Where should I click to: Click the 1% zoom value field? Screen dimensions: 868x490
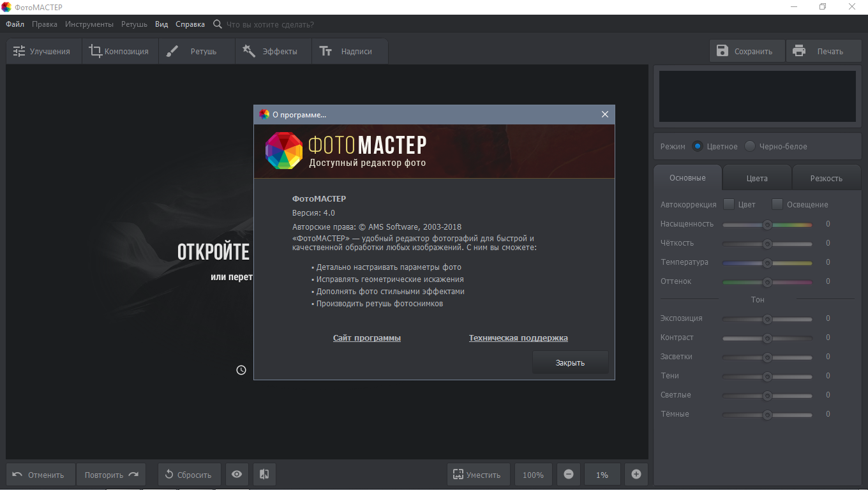pyautogui.click(x=602, y=475)
